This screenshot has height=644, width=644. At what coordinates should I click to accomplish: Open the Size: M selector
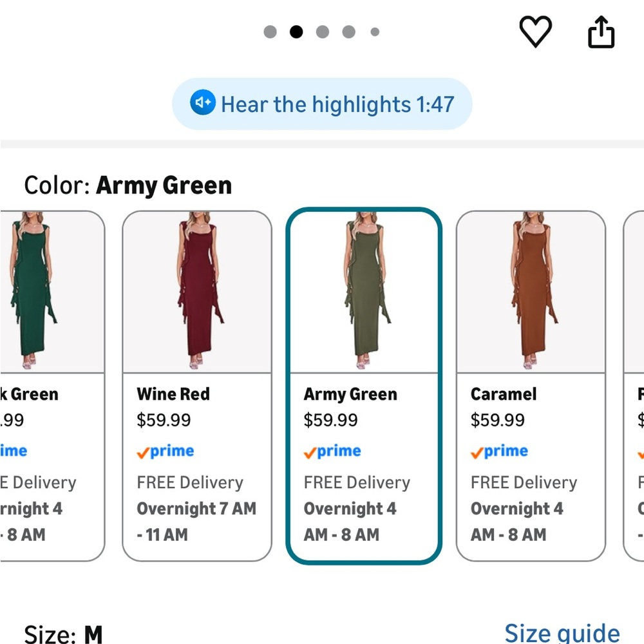coord(63,634)
